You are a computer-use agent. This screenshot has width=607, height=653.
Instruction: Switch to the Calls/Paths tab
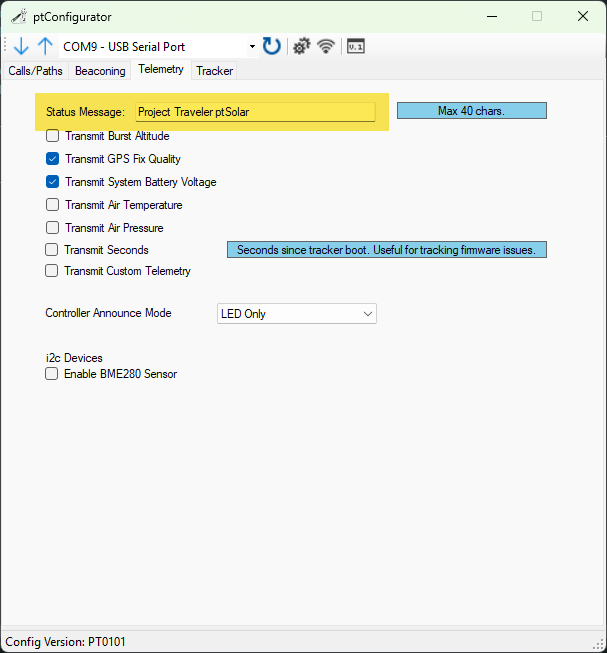(x=35, y=71)
